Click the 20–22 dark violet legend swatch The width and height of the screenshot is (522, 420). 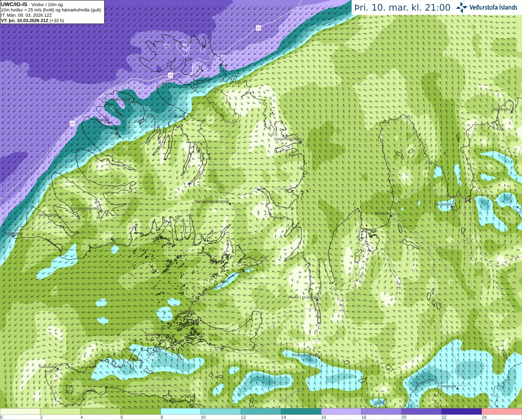(422, 411)
